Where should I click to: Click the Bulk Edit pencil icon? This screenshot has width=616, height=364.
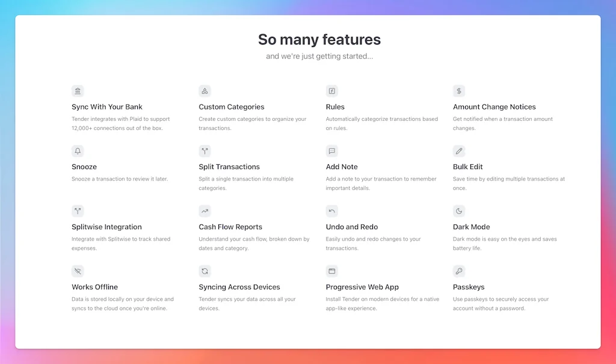coord(459,151)
